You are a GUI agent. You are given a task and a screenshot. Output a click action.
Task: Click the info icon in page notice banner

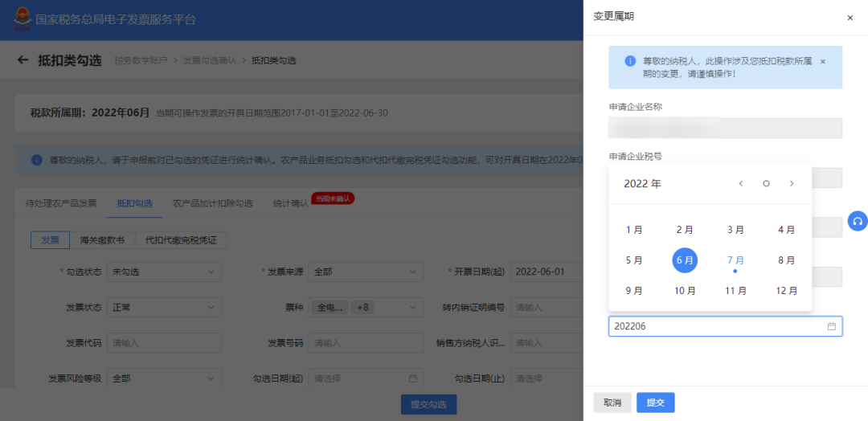click(37, 160)
